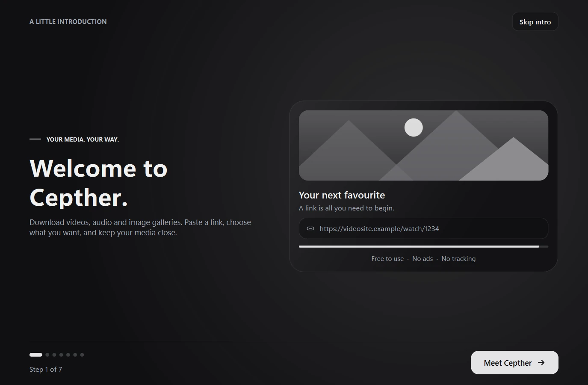Click the "Free to use" label
Image resolution: width=588 pixels, height=385 pixels.
click(387, 258)
